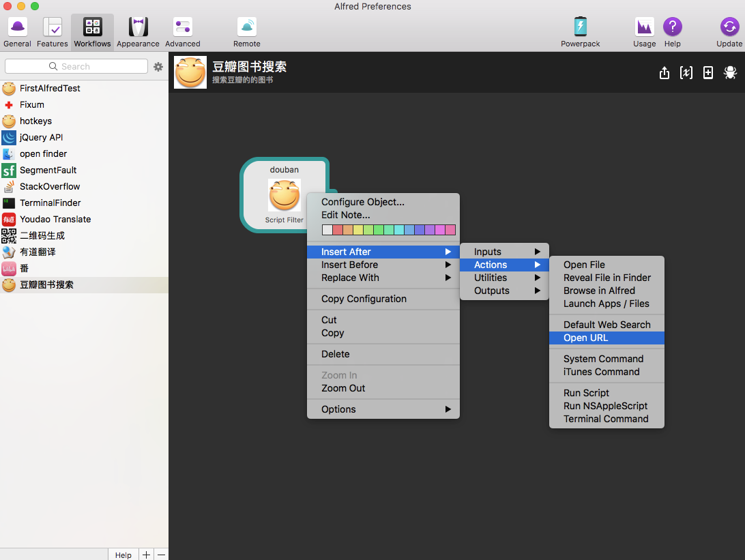
Task: Select the hotkeys workflow
Action: pyautogui.click(x=84, y=121)
